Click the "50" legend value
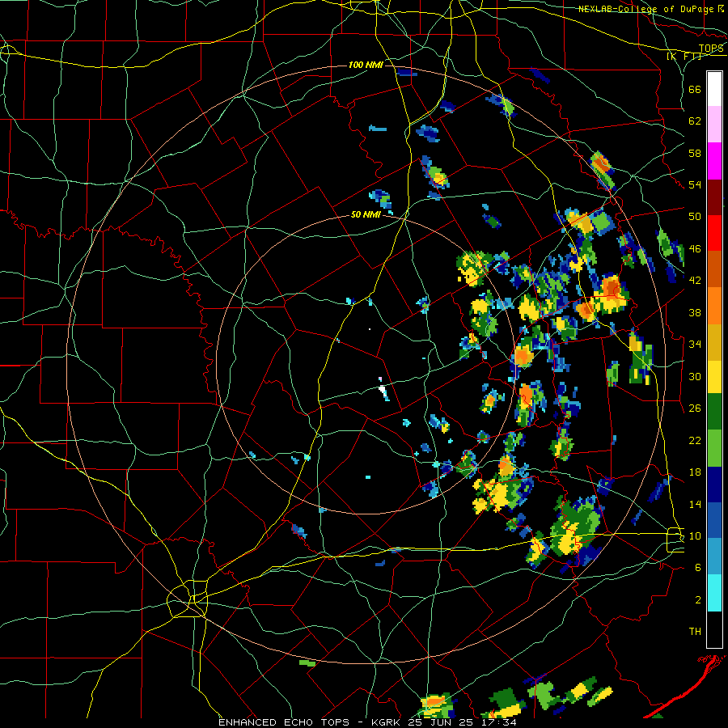This screenshot has height=728, width=728. click(x=695, y=217)
